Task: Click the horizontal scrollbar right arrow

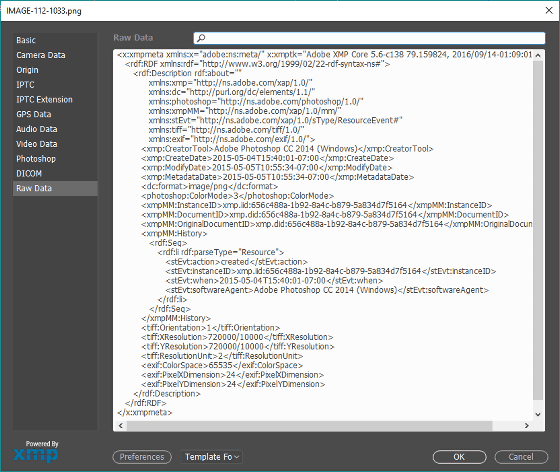Action: 526,425
